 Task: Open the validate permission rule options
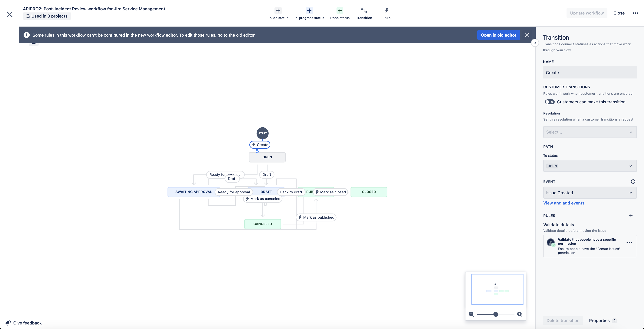629,242
